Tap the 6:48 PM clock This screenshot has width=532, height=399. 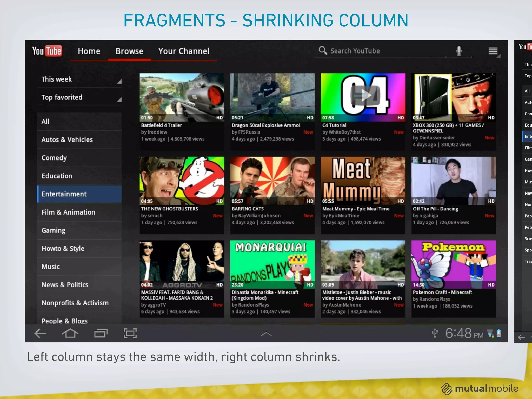464,333
